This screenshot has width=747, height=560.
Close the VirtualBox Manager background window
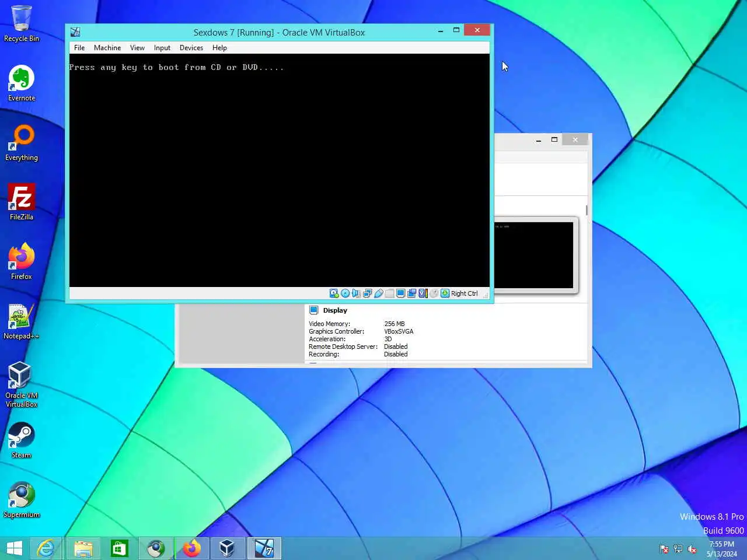(575, 139)
